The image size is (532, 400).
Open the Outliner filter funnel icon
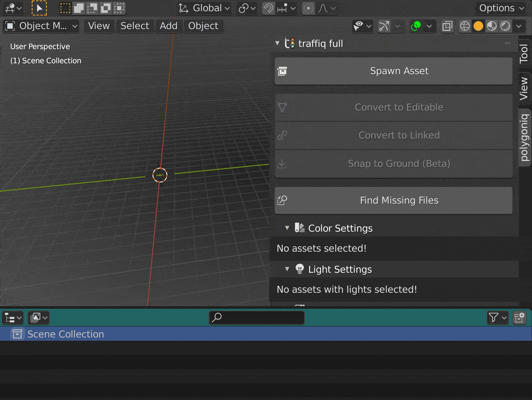pyautogui.click(x=495, y=318)
